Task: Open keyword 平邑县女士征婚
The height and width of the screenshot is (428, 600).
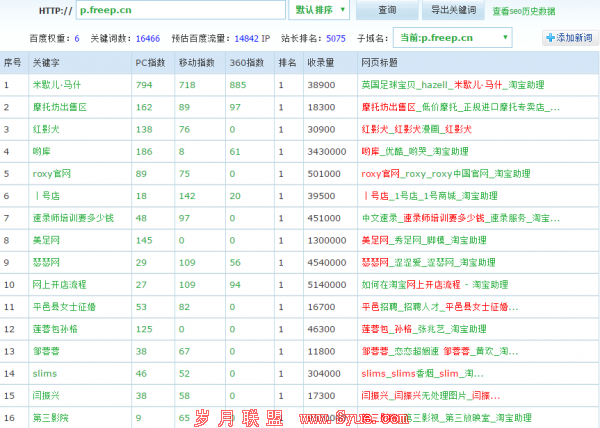Action: [64, 307]
